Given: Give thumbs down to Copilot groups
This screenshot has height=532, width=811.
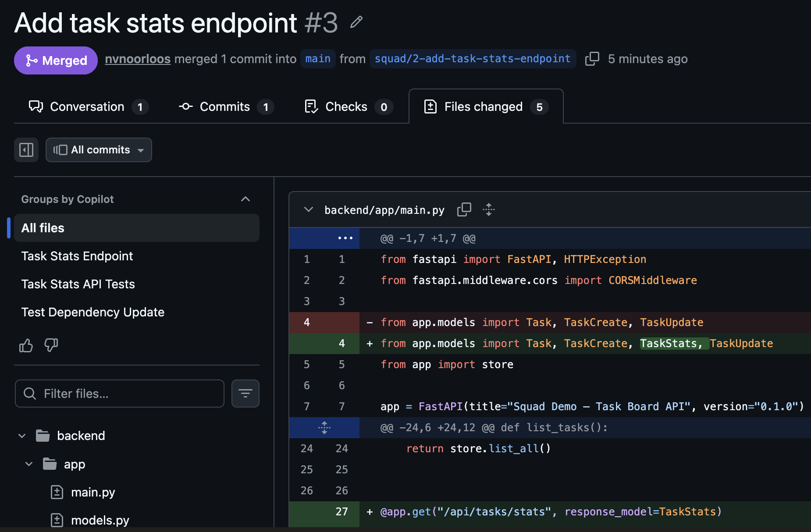Looking at the screenshot, I should pyautogui.click(x=51, y=346).
